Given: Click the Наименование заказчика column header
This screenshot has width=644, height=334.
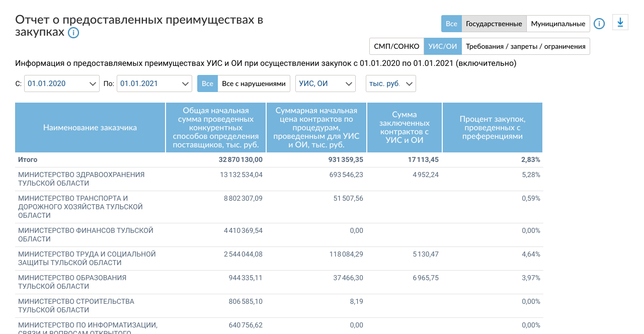Looking at the screenshot, I should [x=90, y=128].
